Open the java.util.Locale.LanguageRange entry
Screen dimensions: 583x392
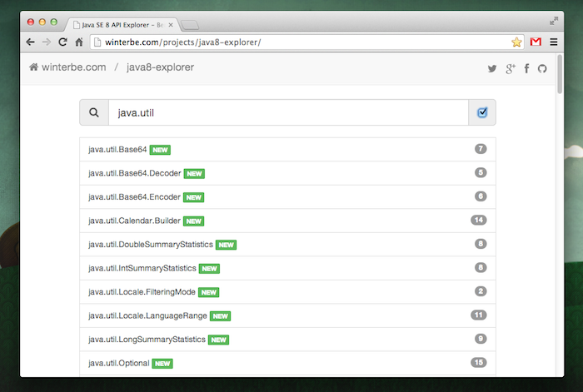tap(287, 315)
